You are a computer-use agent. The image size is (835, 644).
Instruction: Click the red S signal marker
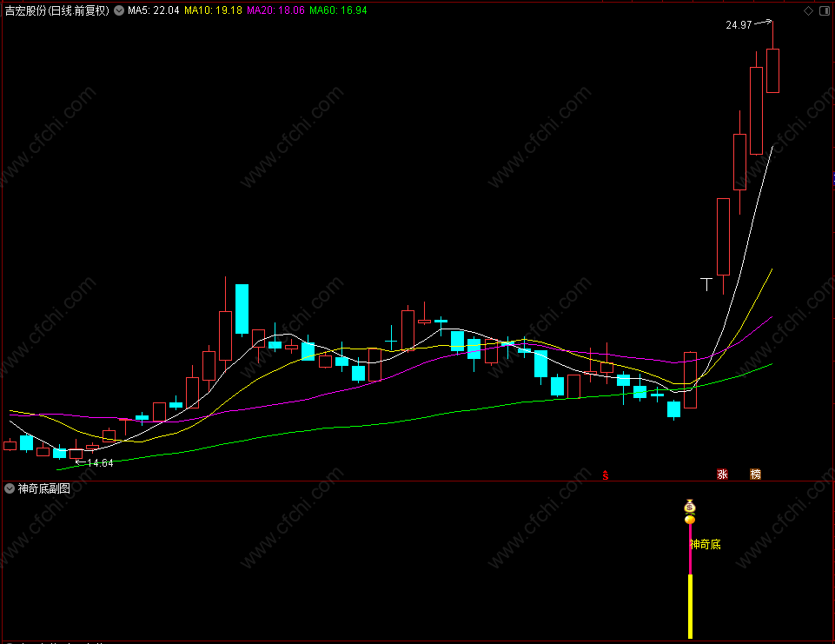point(606,475)
